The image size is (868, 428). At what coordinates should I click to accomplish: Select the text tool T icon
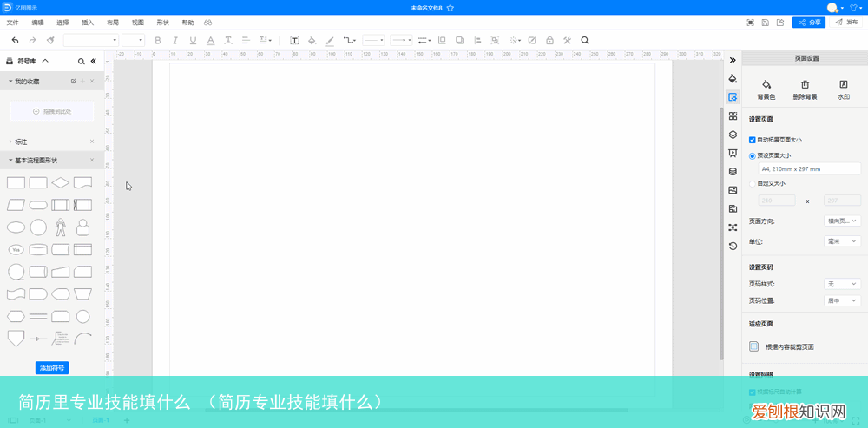[294, 40]
